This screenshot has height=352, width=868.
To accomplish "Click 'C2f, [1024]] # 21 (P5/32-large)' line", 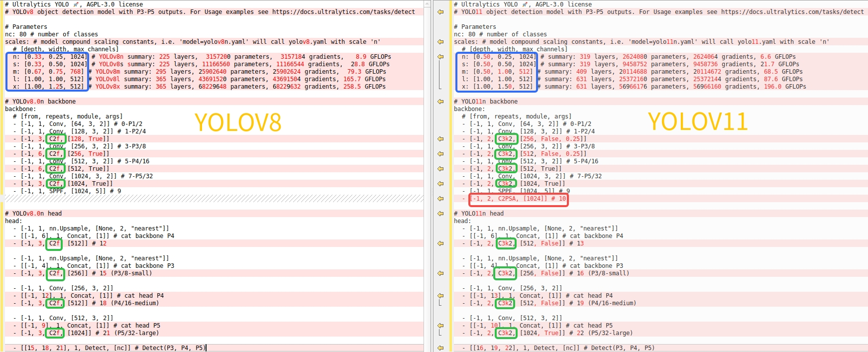I will pyautogui.click(x=86, y=333).
